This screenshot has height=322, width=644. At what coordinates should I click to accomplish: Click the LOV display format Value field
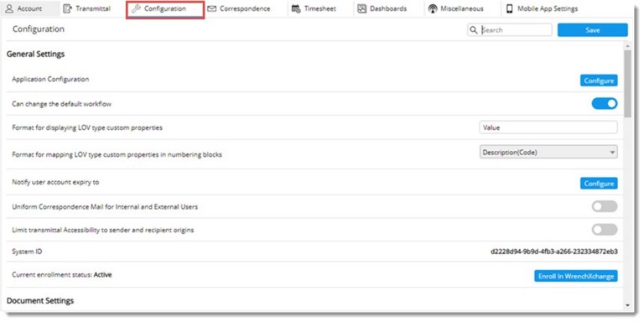click(548, 127)
